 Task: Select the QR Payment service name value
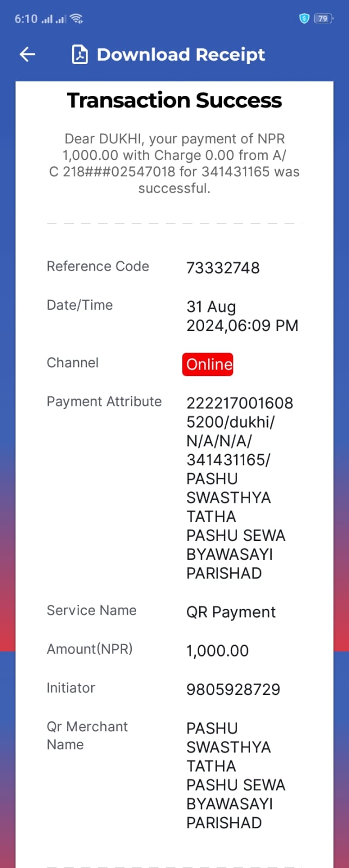click(231, 612)
